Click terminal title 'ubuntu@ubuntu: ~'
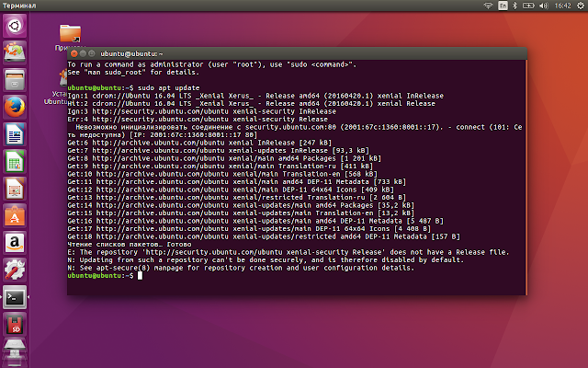Image resolution: width=588 pixels, height=368 pixels. point(131,53)
